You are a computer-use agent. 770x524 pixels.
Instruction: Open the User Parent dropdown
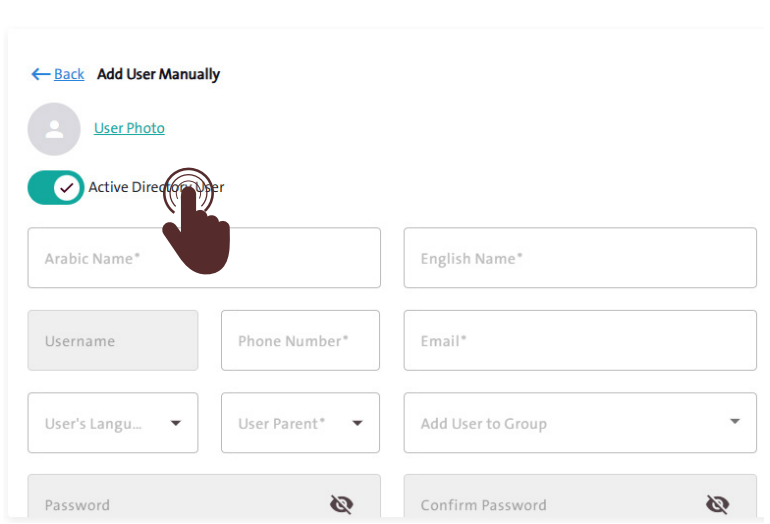[x=357, y=423]
